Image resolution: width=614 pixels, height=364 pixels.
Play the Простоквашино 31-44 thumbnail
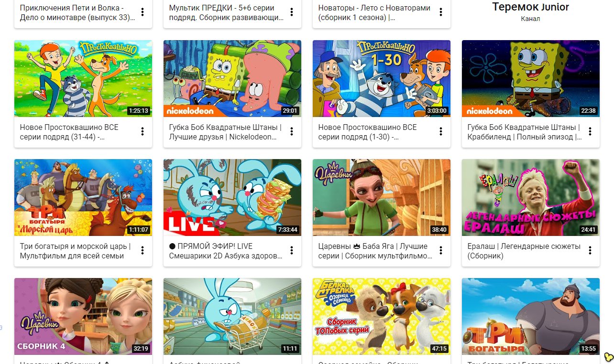(x=83, y=78)
